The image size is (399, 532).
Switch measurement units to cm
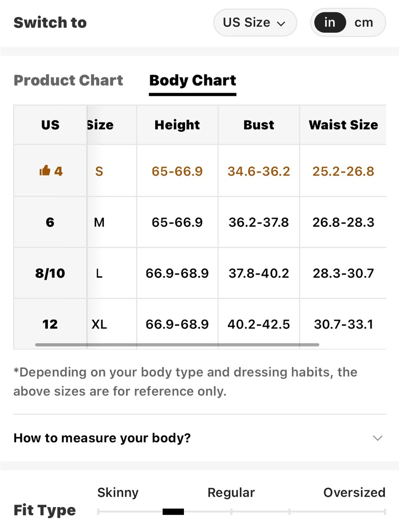pos(363,23)
